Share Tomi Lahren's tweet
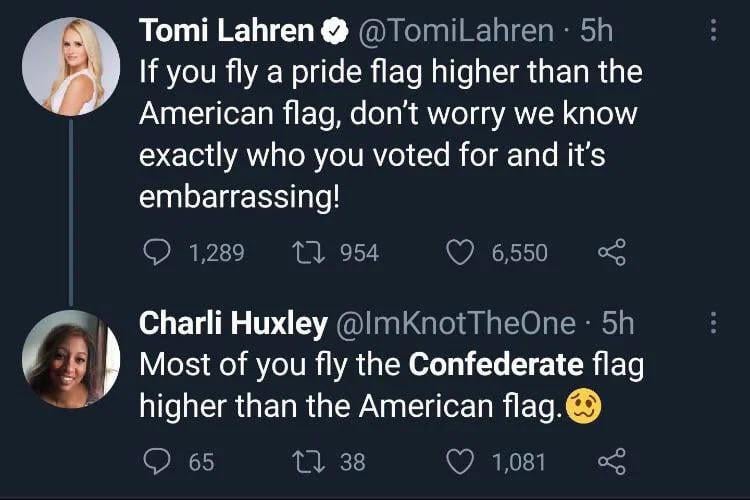 [609, 253]
